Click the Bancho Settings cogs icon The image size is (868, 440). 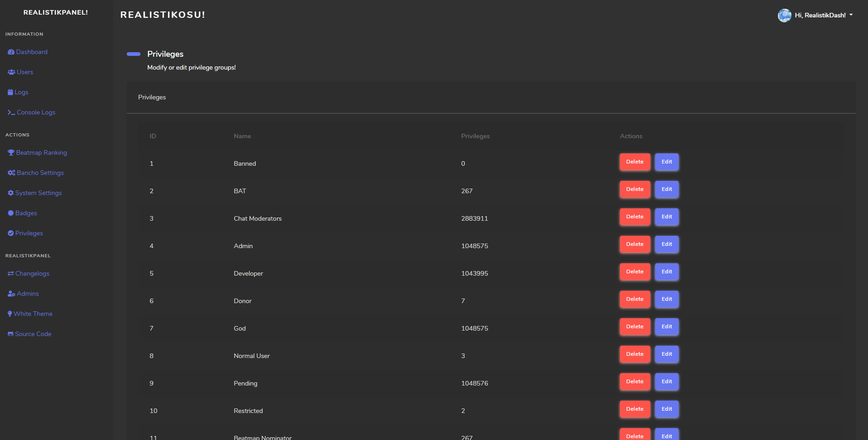click(x=11, y=173)
